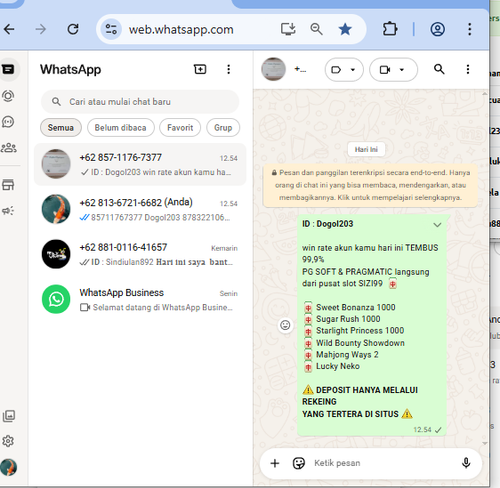Open the emoji and sticker picker

(x=299, y=463)
